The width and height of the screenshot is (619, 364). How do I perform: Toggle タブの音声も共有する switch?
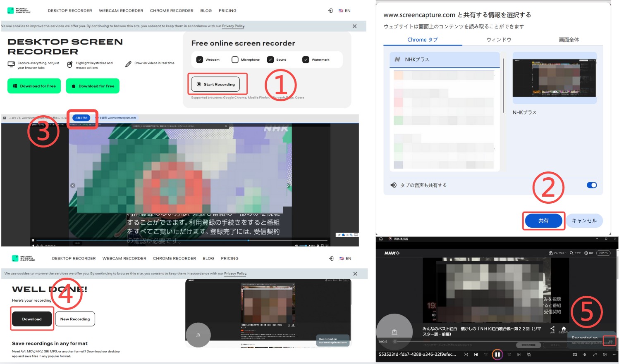point(592,185)
